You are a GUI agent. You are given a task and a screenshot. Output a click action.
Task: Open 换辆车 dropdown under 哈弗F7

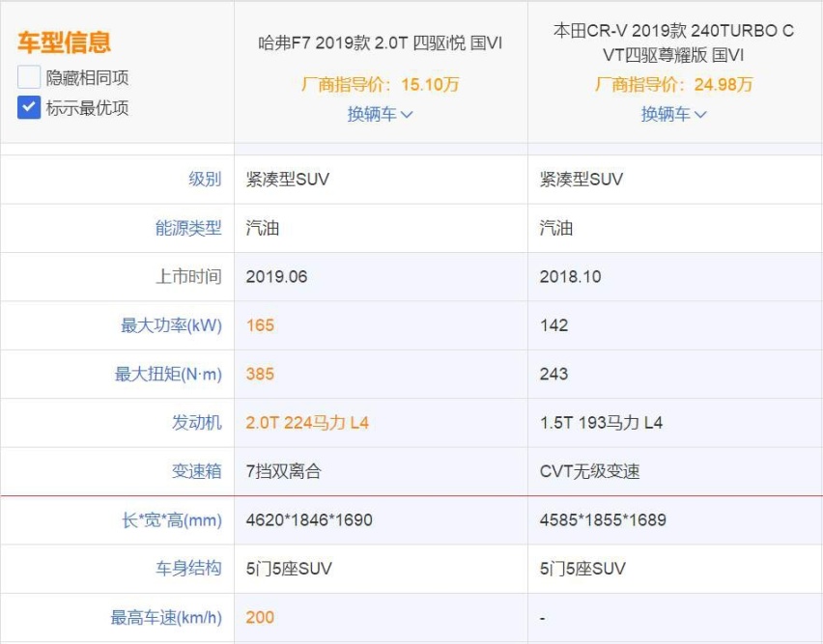coord(380,114)
